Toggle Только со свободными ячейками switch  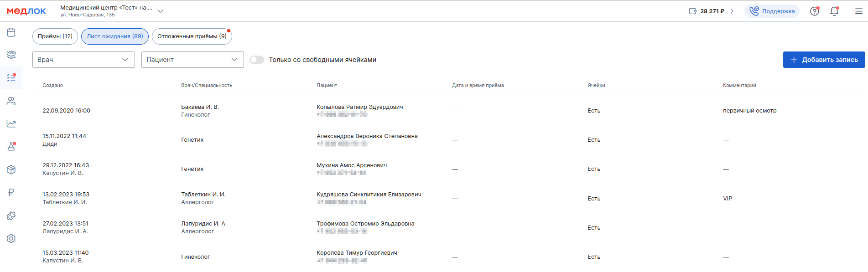pos(257,60)
